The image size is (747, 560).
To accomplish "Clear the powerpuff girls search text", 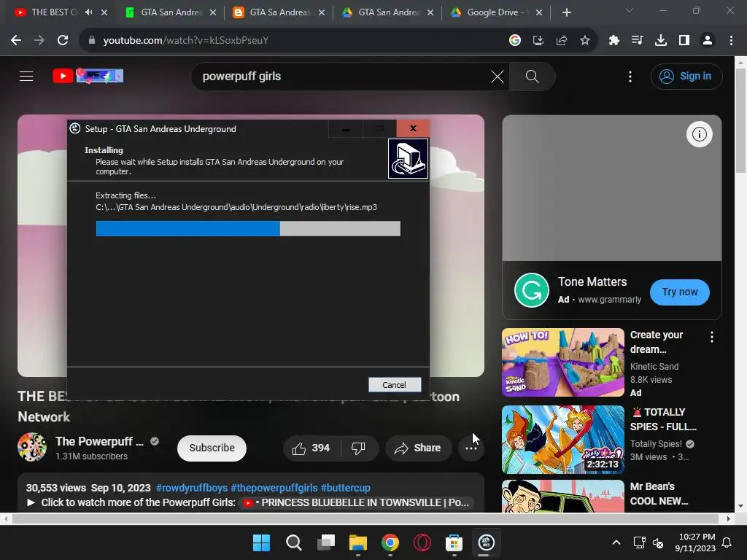I will [498, 77].
